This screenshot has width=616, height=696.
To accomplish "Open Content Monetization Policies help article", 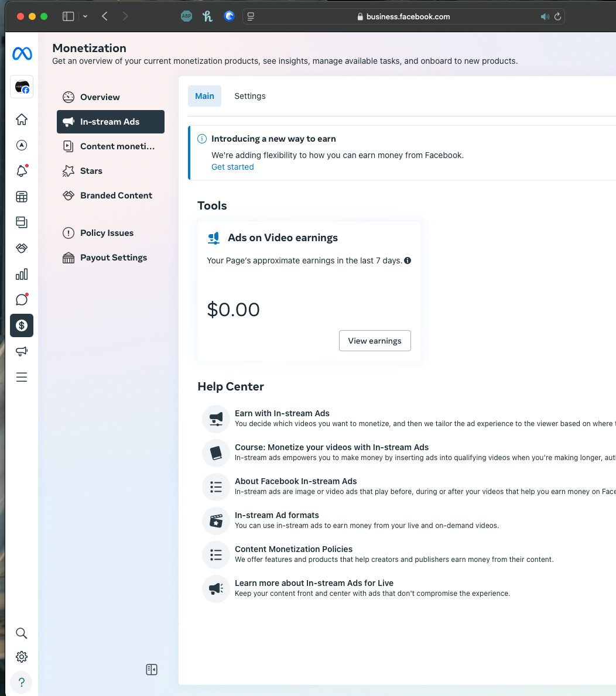I will click(x=293, y=549).
